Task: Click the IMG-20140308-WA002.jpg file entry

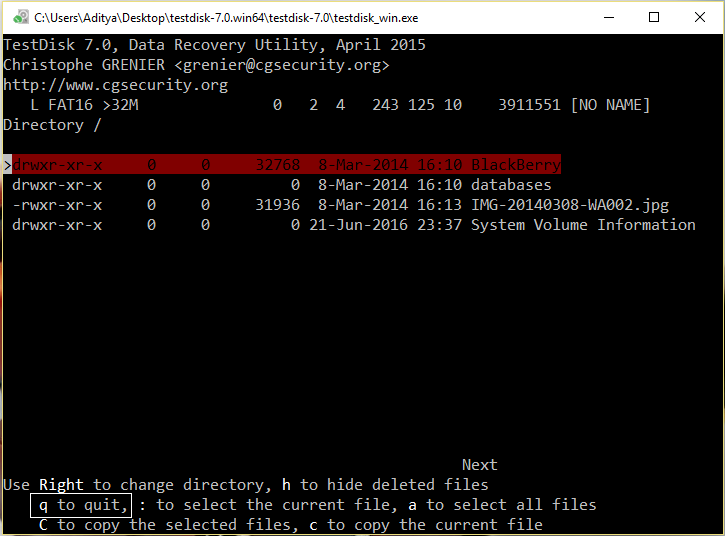Action: click(570, 205)
